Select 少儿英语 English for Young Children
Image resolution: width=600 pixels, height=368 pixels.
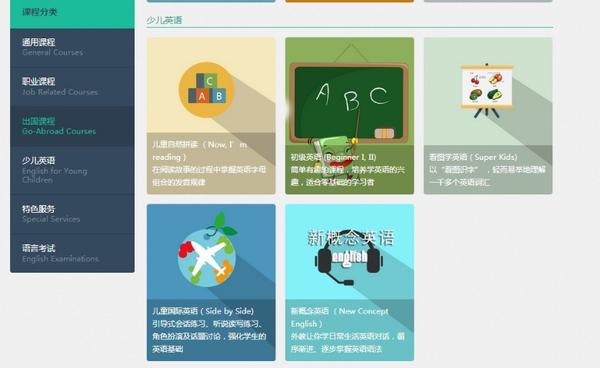click(x=72, y=170)
